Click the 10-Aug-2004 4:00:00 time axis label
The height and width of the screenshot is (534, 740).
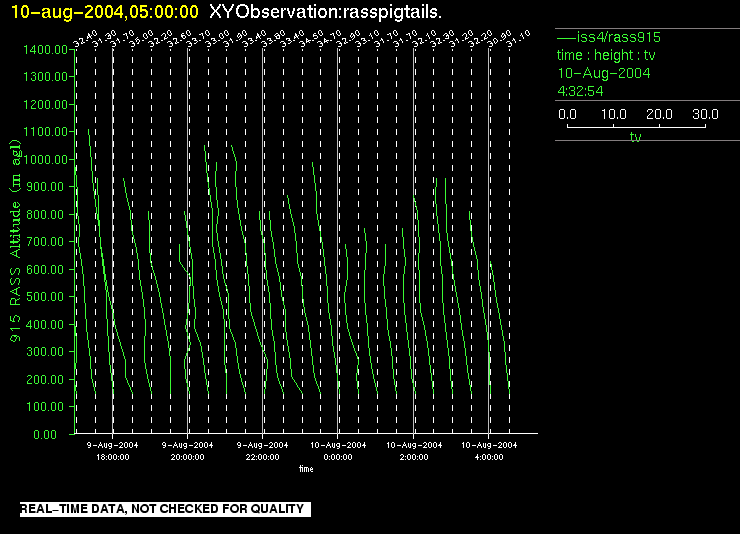click(x=489, y=450)
